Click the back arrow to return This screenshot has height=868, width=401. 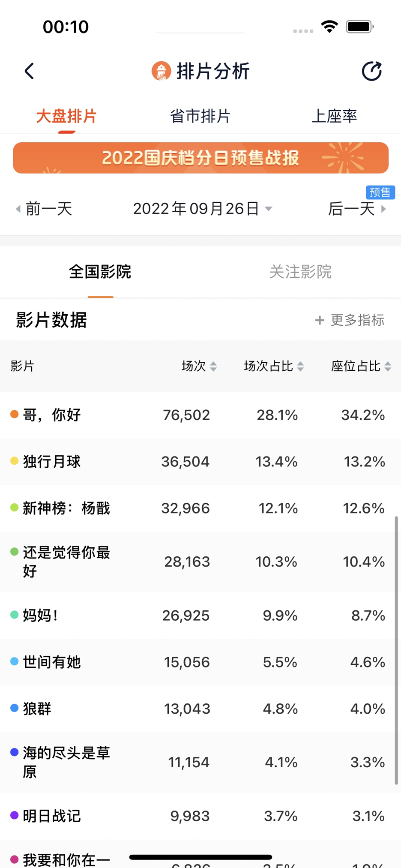coord(29,71)
